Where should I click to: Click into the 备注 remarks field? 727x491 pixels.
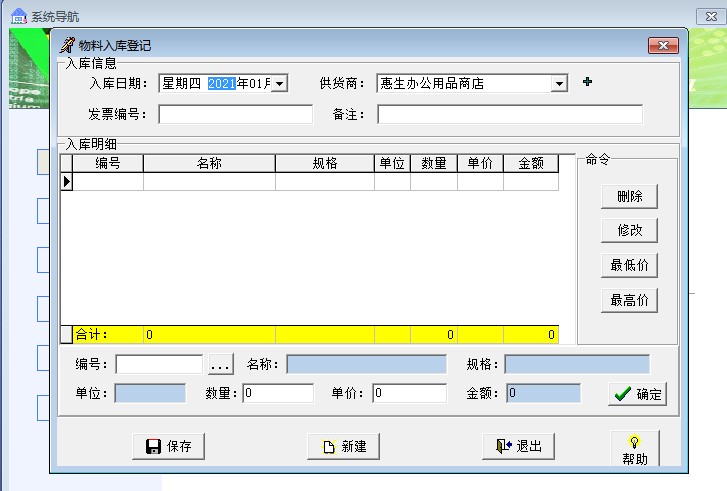click(x=510, y=114)
